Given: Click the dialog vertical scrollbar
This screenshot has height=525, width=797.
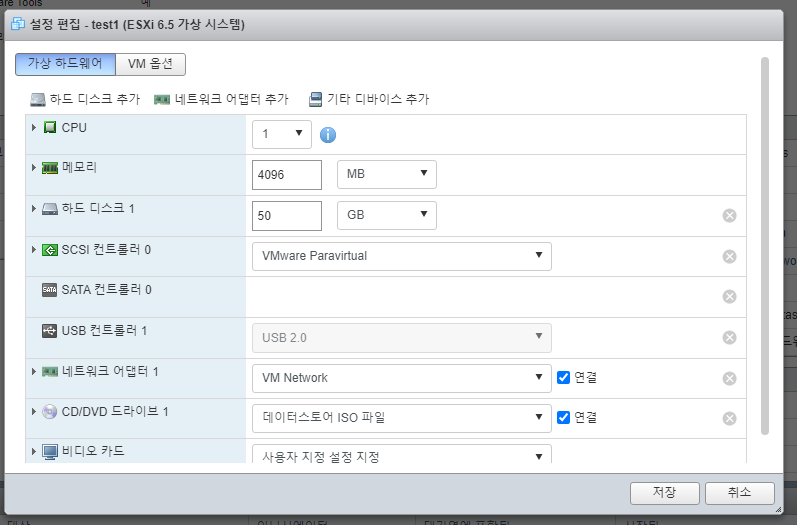Looking at the screenshot, I should [x=764, y=246].
